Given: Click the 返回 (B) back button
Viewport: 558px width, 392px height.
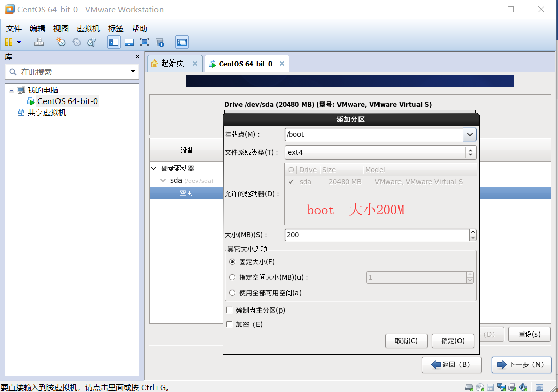Looking at the screenshot, I should point(452,365).
